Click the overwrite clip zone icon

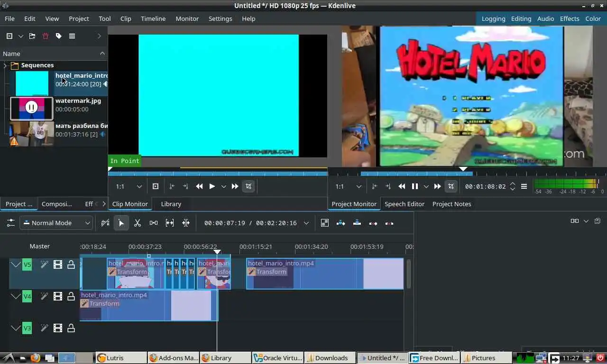(x=357, y=223)
